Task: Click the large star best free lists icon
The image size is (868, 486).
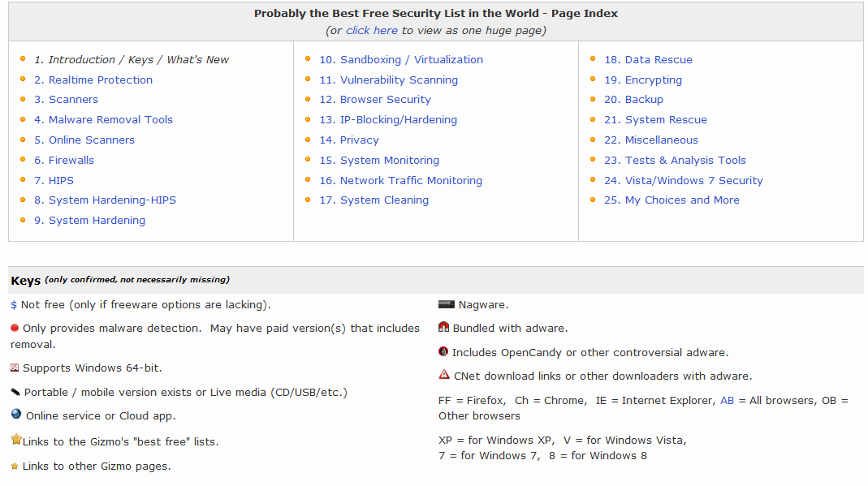Action: (x=16, y=440)
